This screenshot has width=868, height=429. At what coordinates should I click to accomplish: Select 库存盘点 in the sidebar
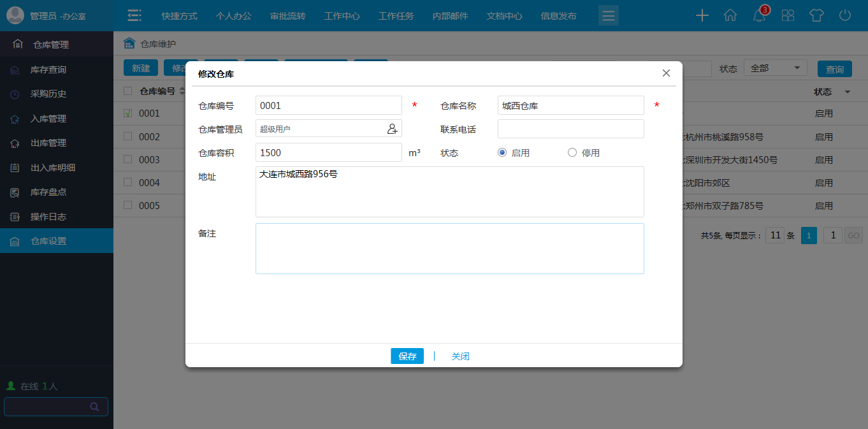[48, 192]
